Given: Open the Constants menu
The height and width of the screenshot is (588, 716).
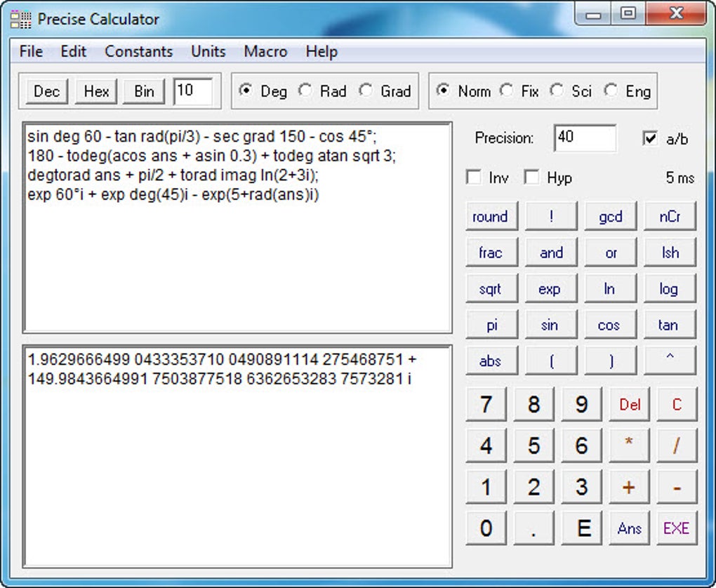Looking at the screenshot, I should pyautogui.click(x=139, y=51).
